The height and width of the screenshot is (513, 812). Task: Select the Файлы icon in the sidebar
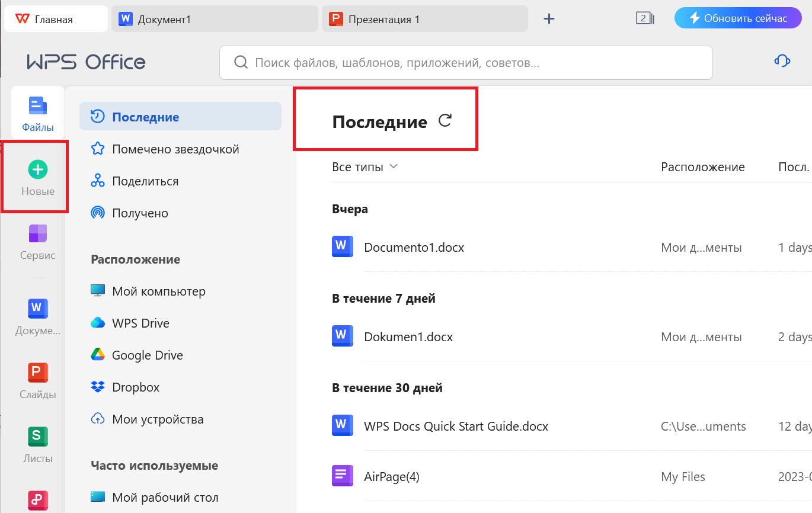37,113
